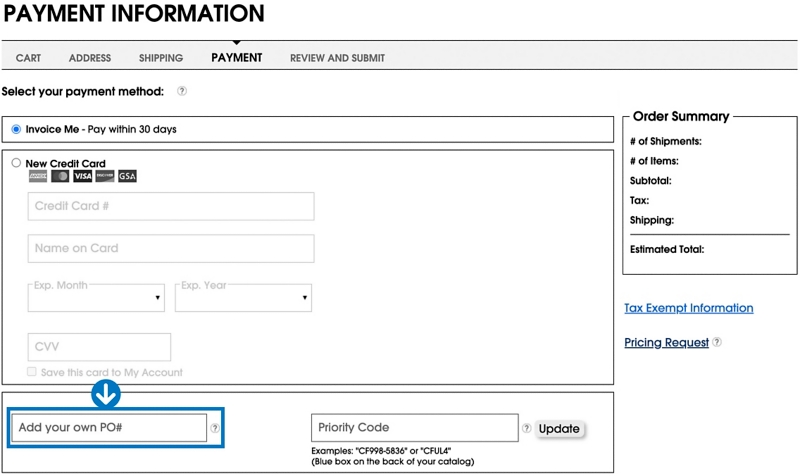Click the VISA card icon
This screenshot has height=476, width=800.
click(x=82, y=176)
